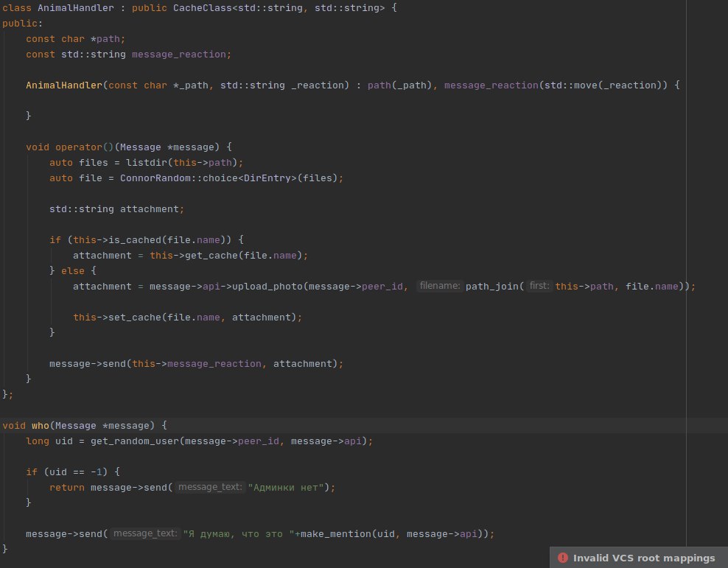The height and width of the screenshot is (568, 728).
Task: Click the string "Я думаю, что это "
Action: click(239, 534)
